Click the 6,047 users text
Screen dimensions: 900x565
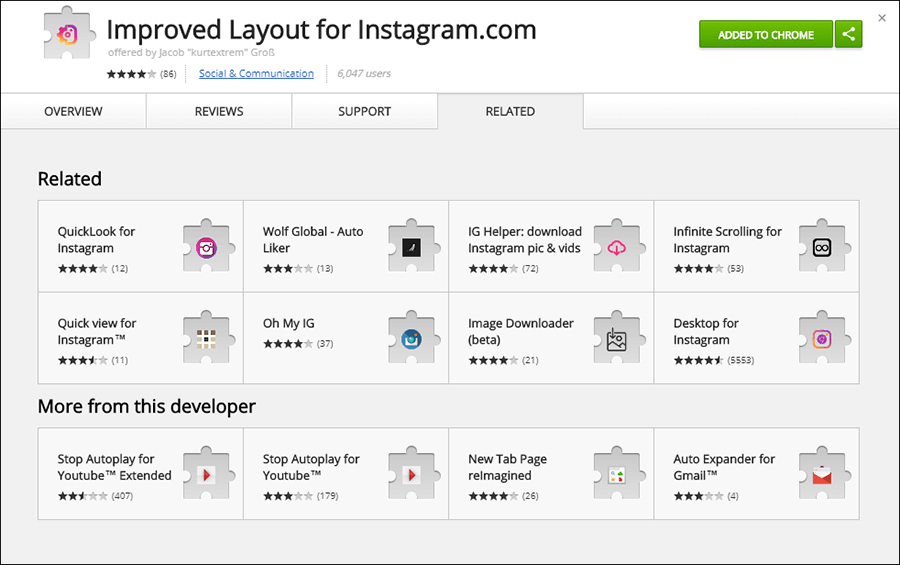364,73
